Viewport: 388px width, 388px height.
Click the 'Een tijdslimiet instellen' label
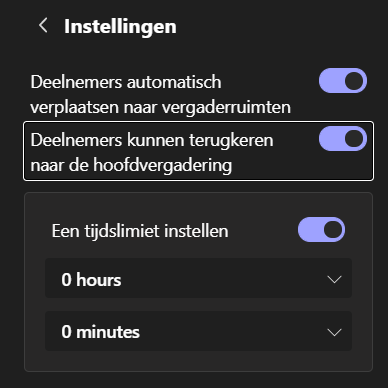click(140, 231)
